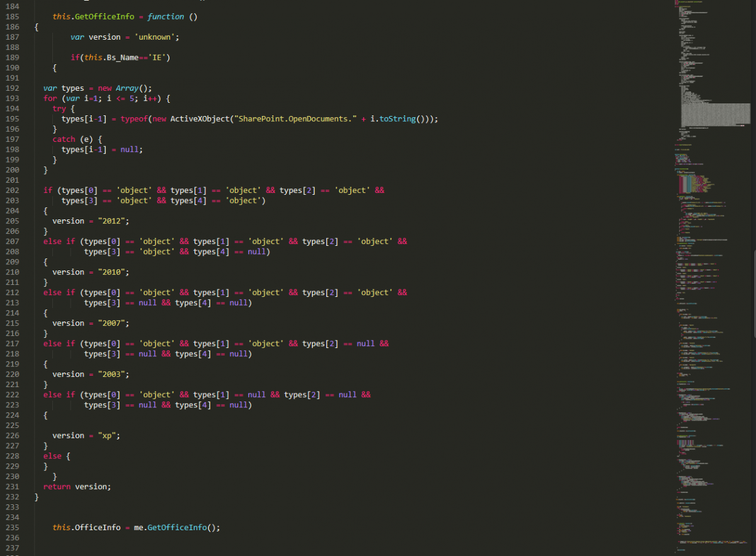The height and width of the screenshot is (556, 756).
Task: Click line number 231 in the gutter
Action: pos(11,487)
